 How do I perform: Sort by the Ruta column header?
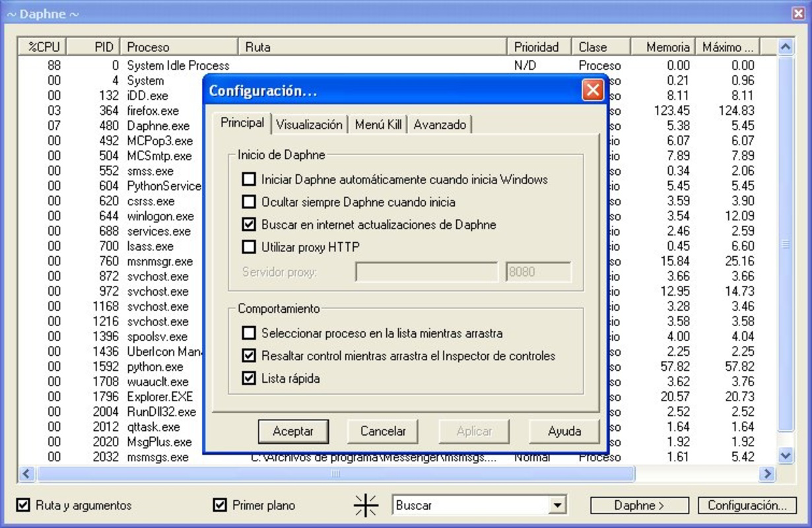coord(374,47)
